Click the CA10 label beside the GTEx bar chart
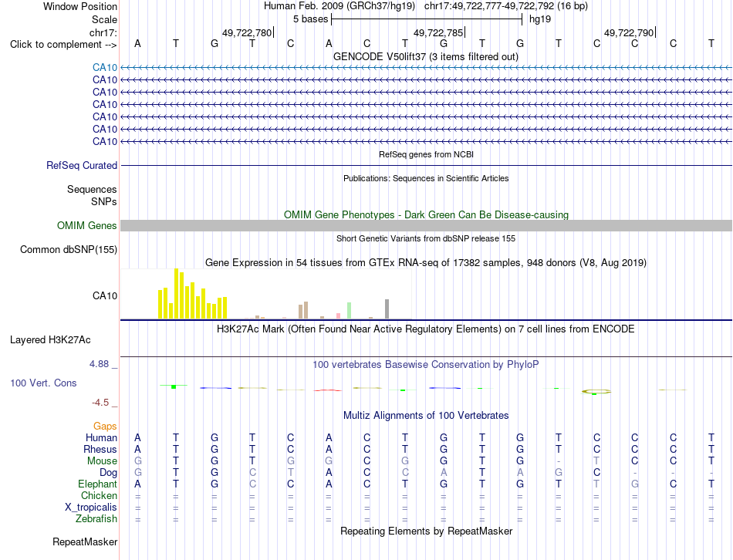Screen dimensions: 733x560 (x=105, y=296)
